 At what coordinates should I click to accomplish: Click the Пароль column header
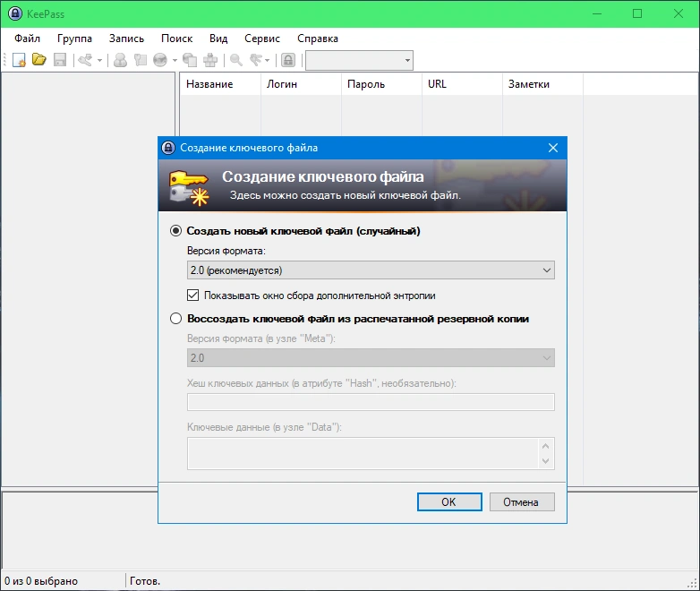tap(381, 84)
